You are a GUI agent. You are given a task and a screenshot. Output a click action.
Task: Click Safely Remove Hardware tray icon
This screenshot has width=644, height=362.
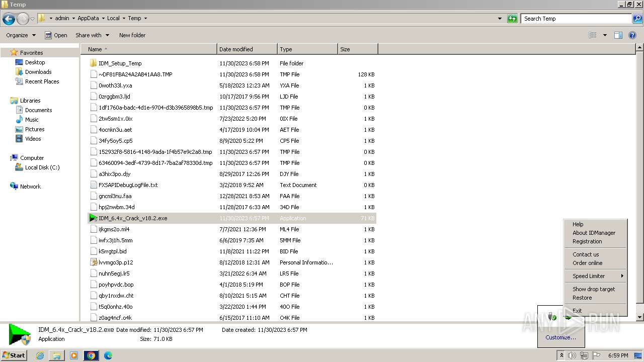coord(552,316)
